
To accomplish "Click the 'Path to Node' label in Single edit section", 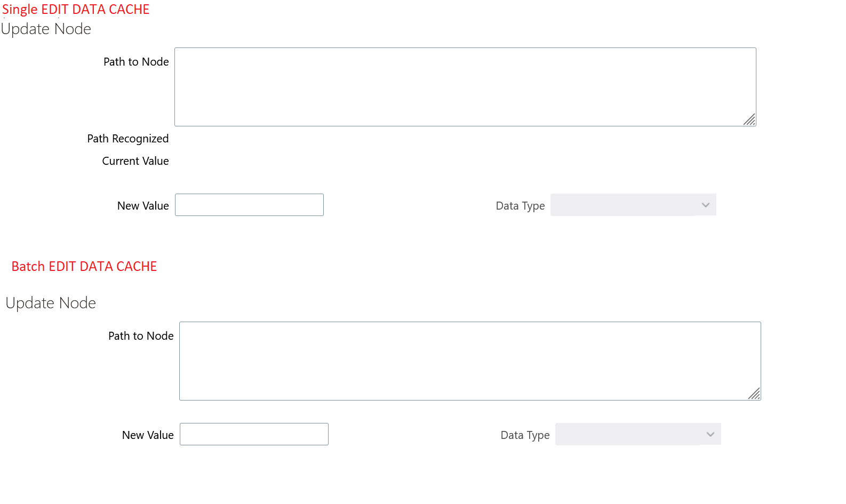I will (136, 62).
